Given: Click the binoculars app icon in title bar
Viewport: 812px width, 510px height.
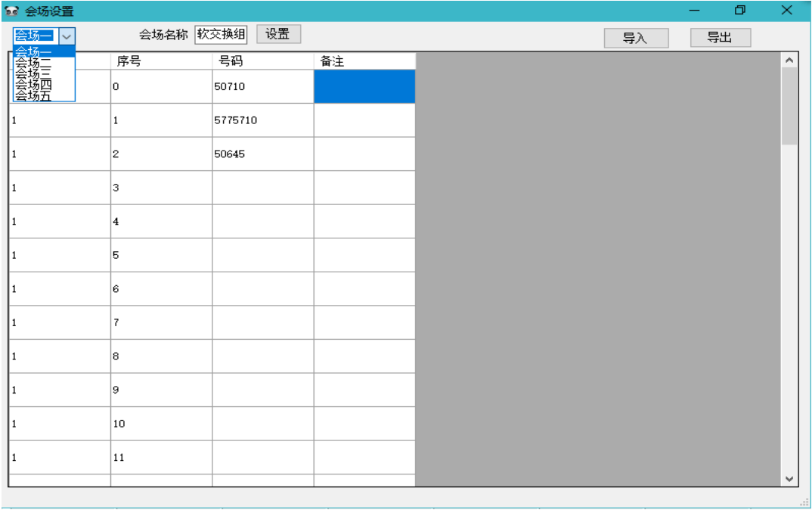Looking at the screenshot, I should coord(12,11).
